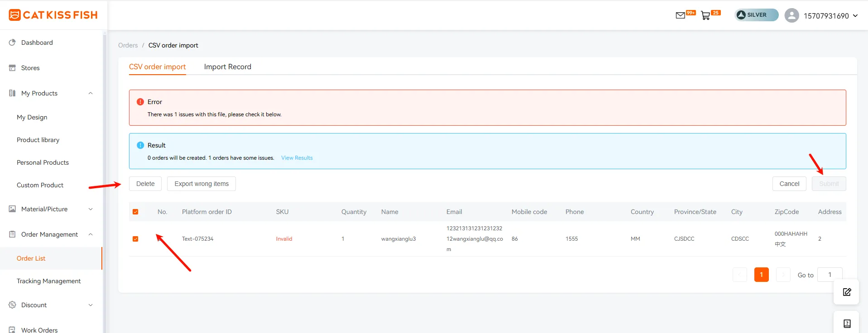Image resolution: width=868 pixels, height=333 pixels.
Task: Switch to the Import Record tab
Action: pyautogui.click(x=228, y=67)
